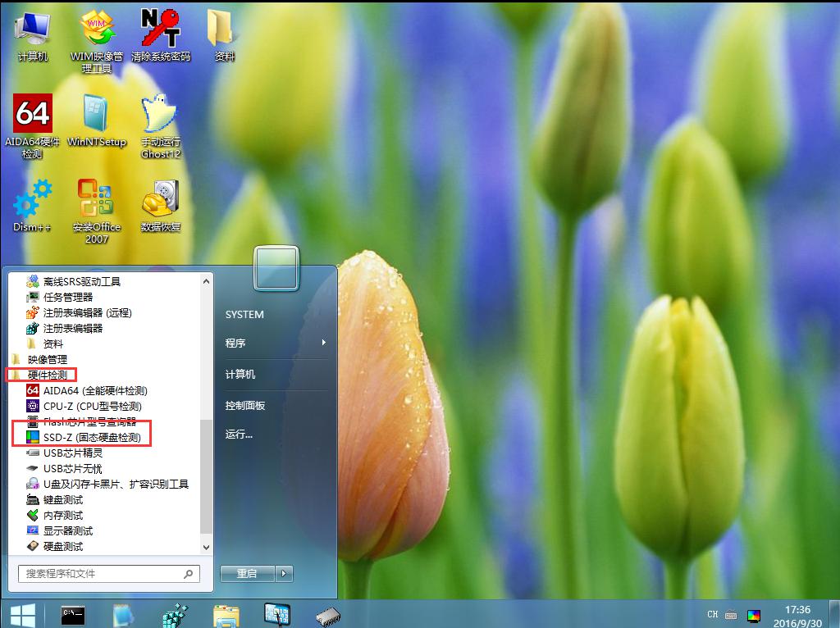Open the WinNTSetup desktop shortcut
The height and width of the screenshot is (628, 840).
(x=97, y=121)
